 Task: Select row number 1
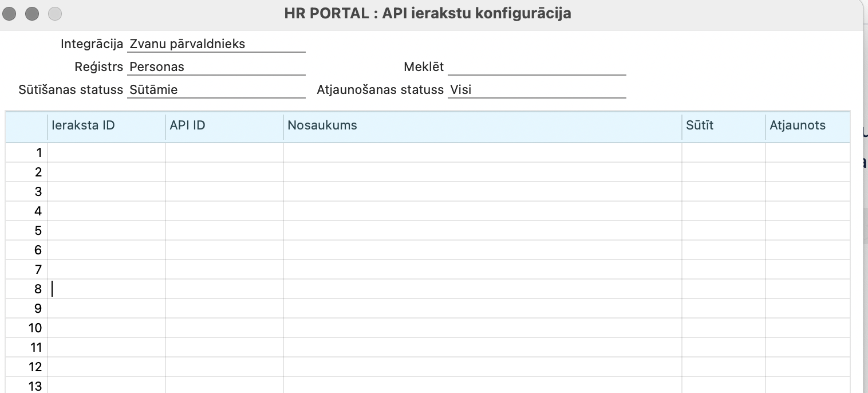click(x=27, y=153)
